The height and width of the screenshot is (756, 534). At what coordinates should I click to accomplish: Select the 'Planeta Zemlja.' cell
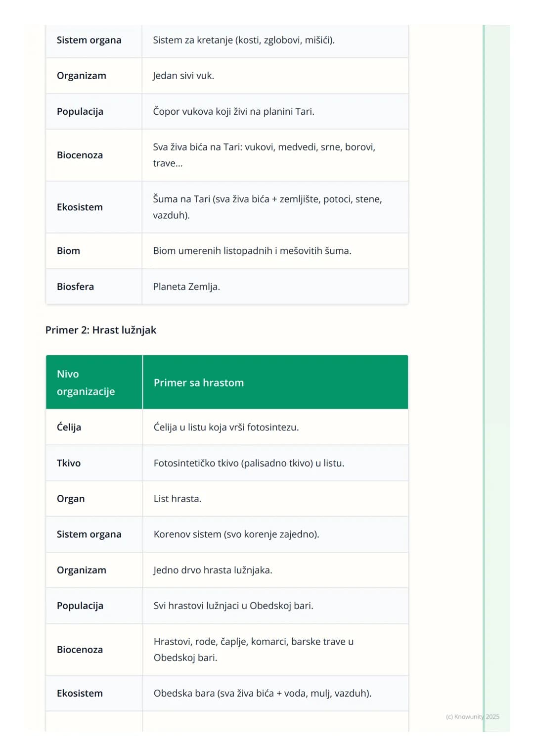tap(275, 286)
